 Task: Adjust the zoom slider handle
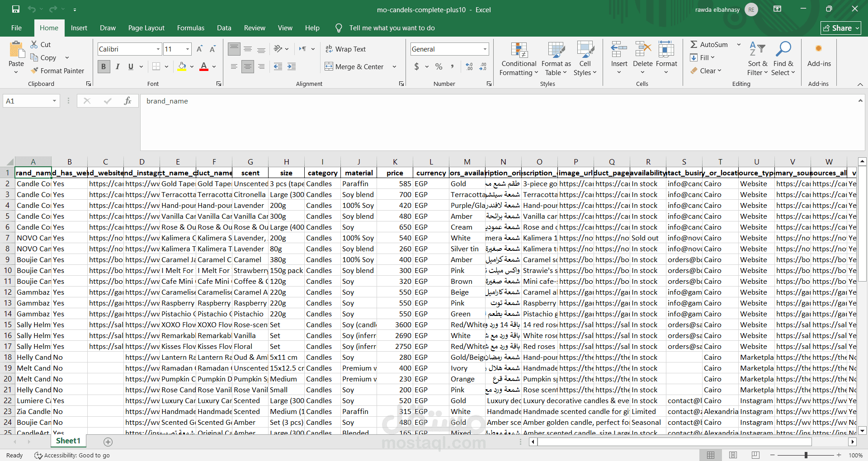click(x=806, y=455)
